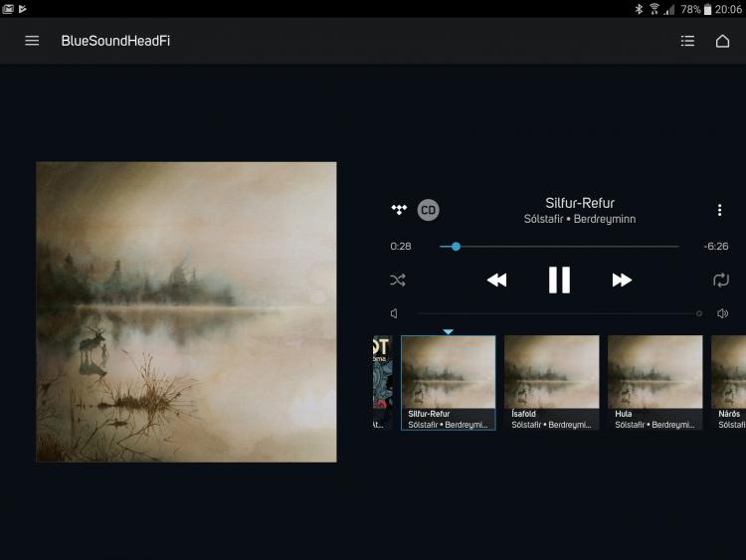
Task: Click the track progress slider handle
Action: (x=456, y=247)
